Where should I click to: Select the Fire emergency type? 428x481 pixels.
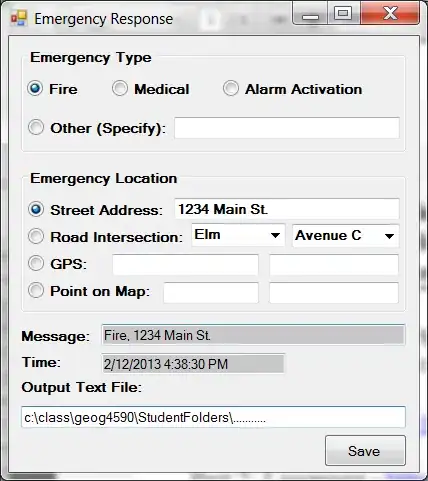pyautogui.click(x=35, y=89)
